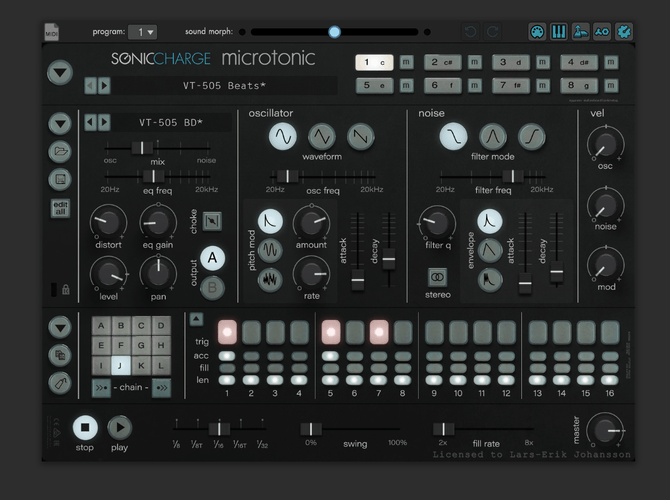
Task: Select the band-pass noise filter mode
Action: (493, 137)
